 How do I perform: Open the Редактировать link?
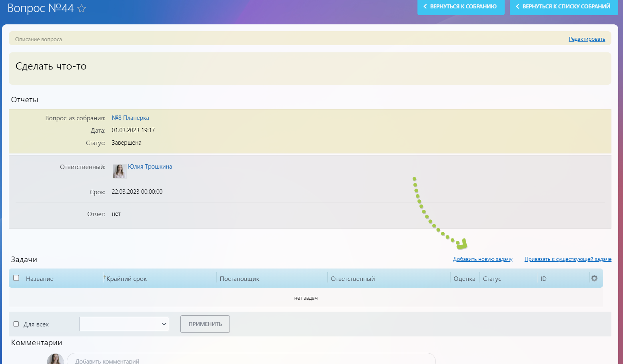[x=587, y=39]
